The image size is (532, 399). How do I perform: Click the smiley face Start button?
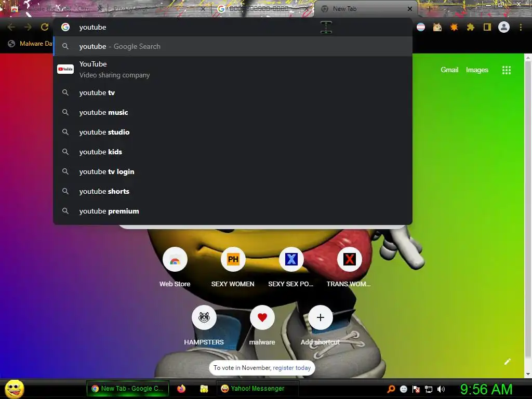[x=14, y=389]
